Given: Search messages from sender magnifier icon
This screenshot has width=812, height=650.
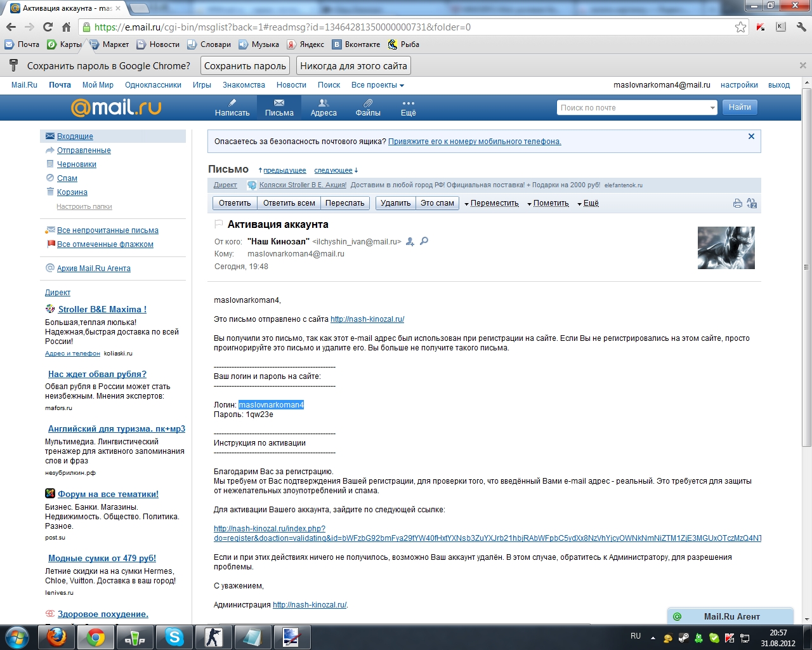Looking at the screenshot, I should [424, 241].
